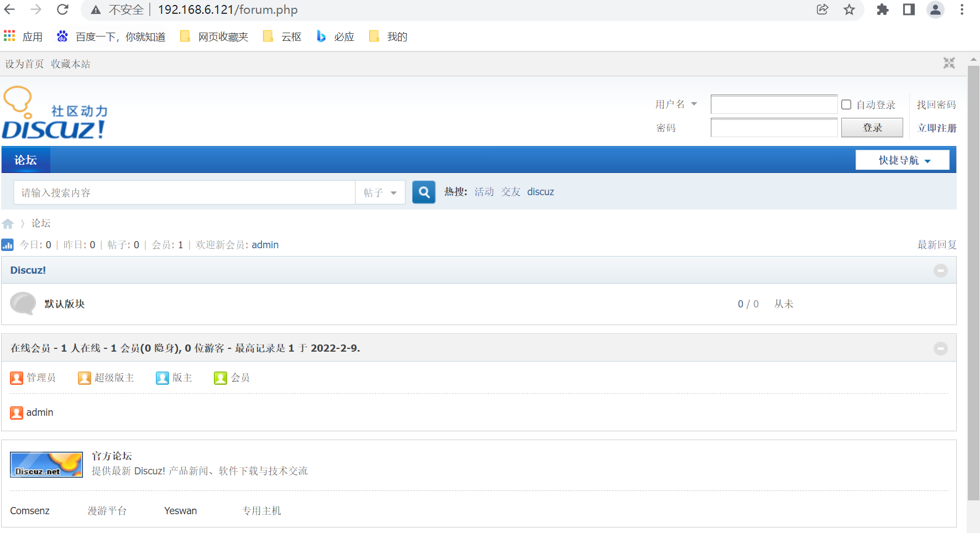The image size is (980, 533).
Task: Click the 默认版块 forum bubble icon
Action: tap(23, 304)
